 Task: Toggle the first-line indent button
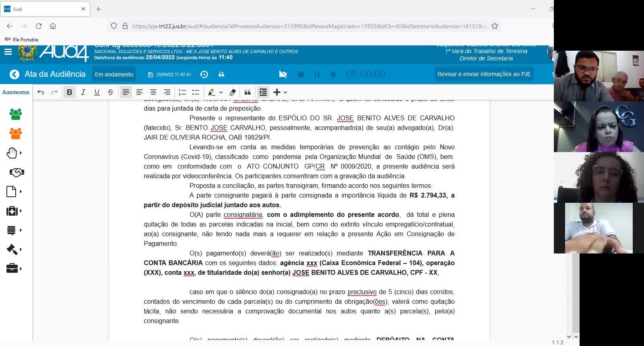tap(263, 92)
